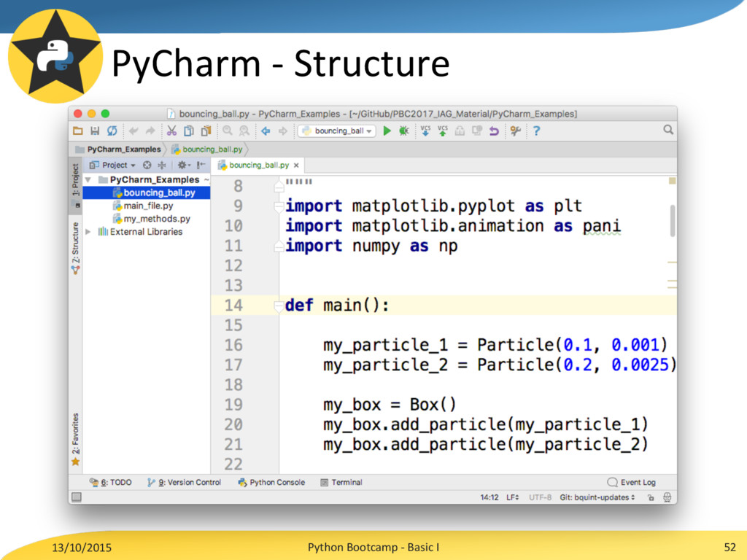The width and height of the screenshot is (747, 560).
Task: Toggle code folding at the import on line 9
Action: [x=279, y=206]
